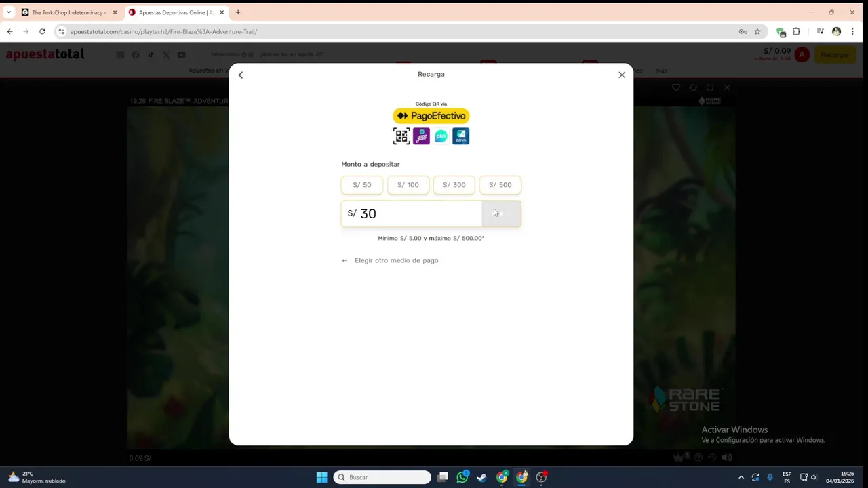
Task: Select the S/ 500 preset amount
Action: 500,185
